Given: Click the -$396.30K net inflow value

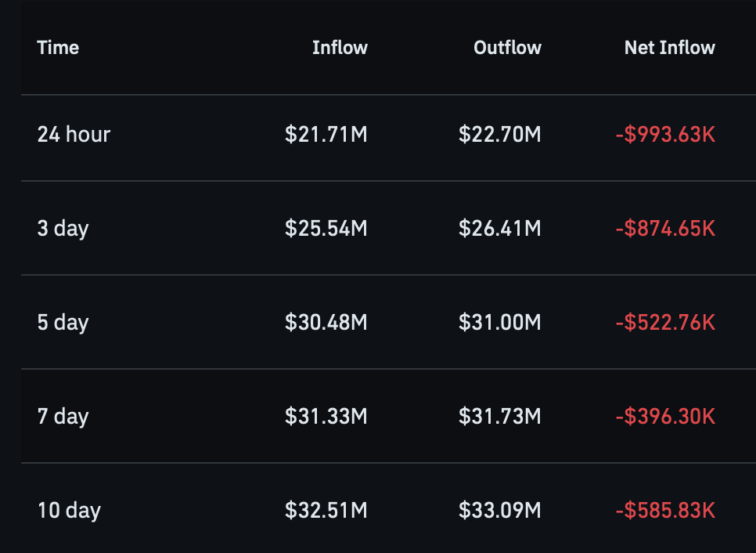Looking at the screenshot, I should click(x=665, y=417).
